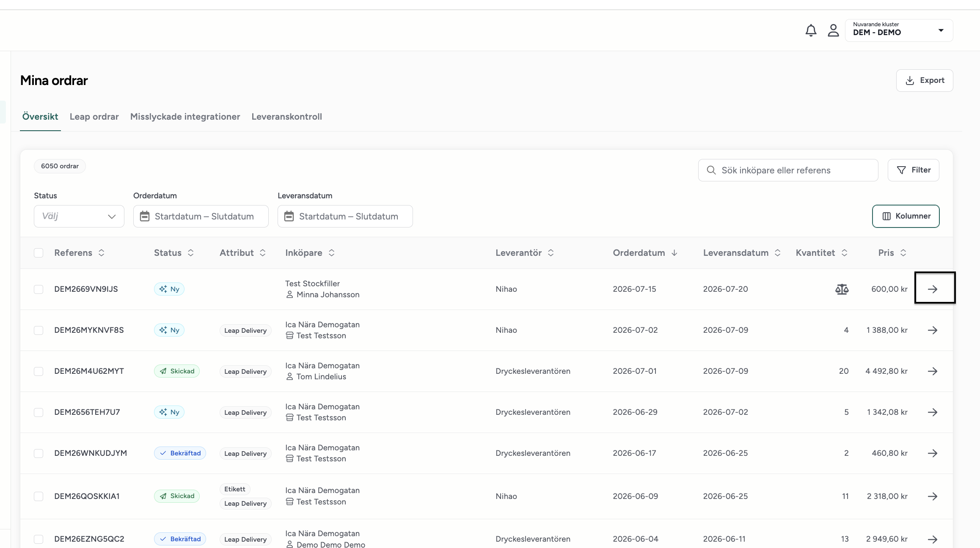Open the Leveransdatum date range picker
Screen dimensions: 980x548
tap(345, 216)
